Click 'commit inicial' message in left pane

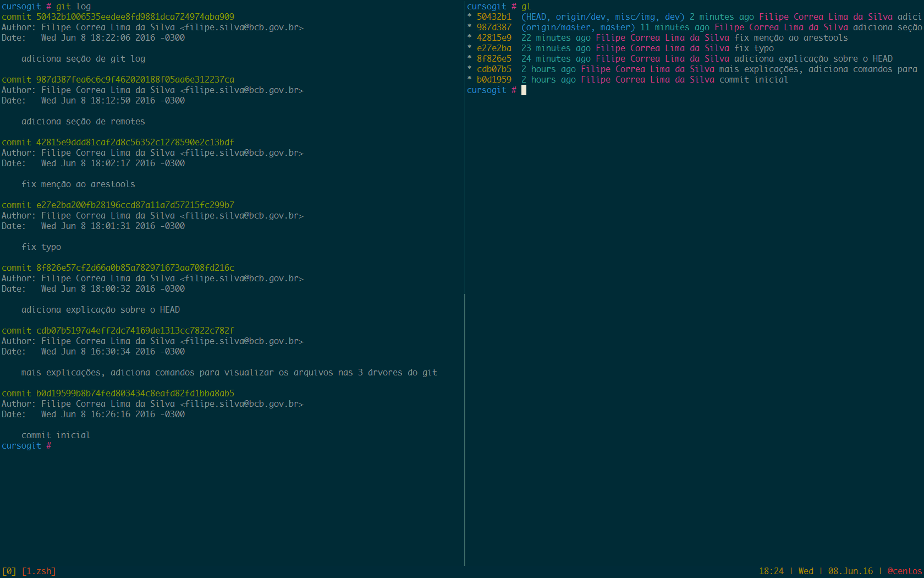click(56, 435)
